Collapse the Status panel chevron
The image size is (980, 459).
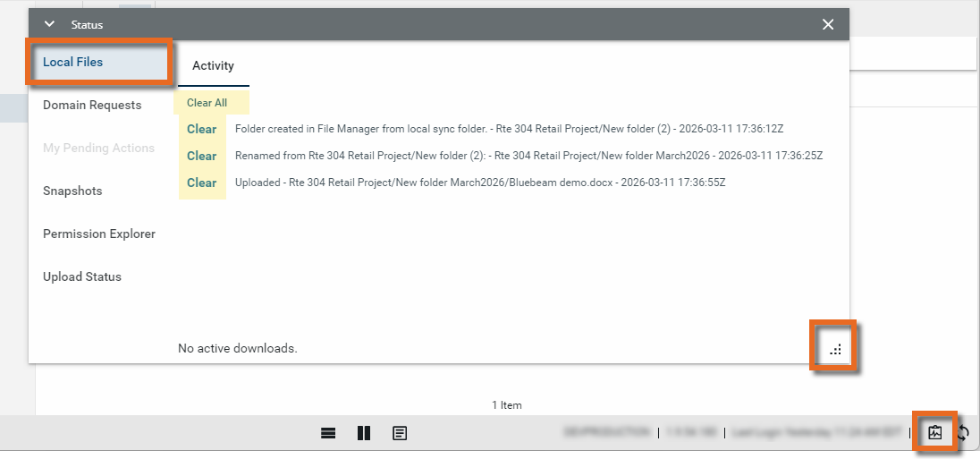tap(49, 24)
